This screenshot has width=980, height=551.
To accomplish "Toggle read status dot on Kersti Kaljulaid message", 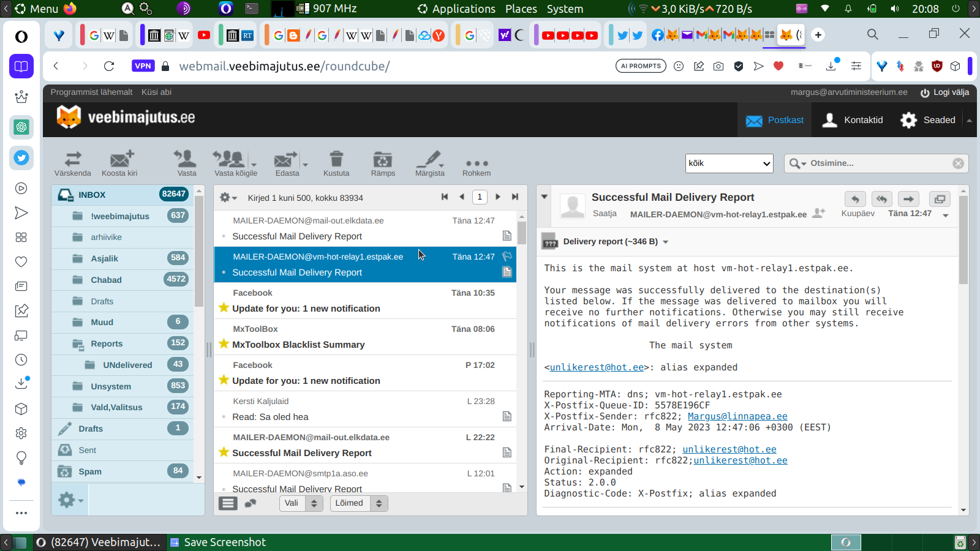I will pyautogui.click(x=224, y=417).
